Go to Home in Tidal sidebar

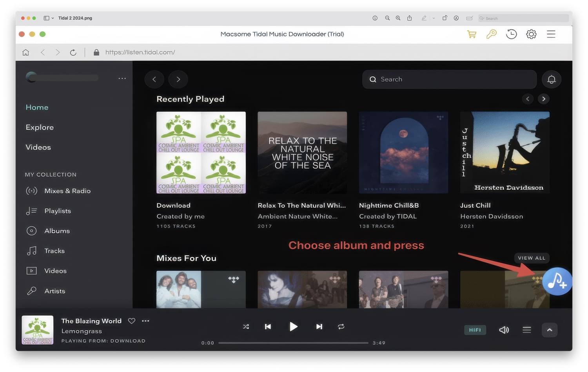(37, 107)
